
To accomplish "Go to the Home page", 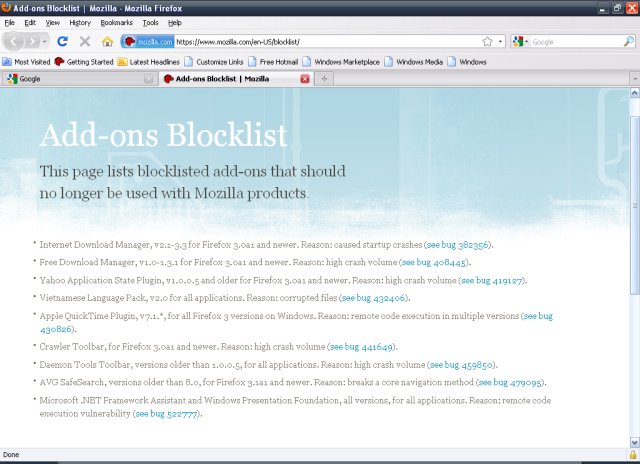I will [107, 42].
